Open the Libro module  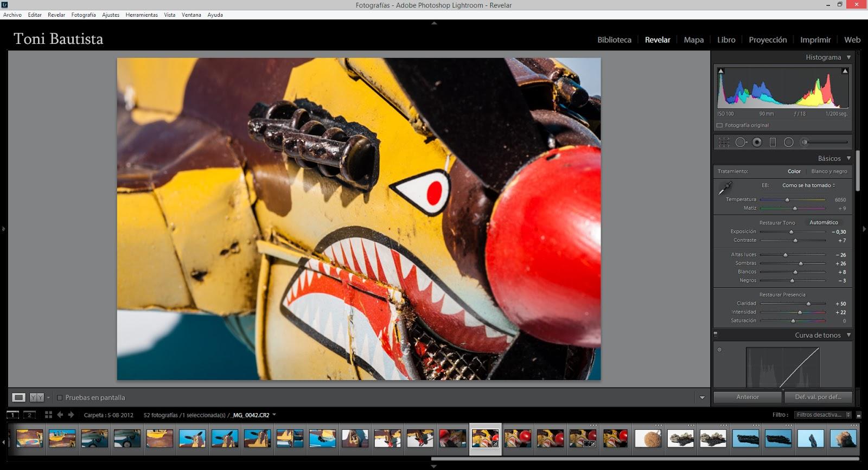tap(726, 40)
